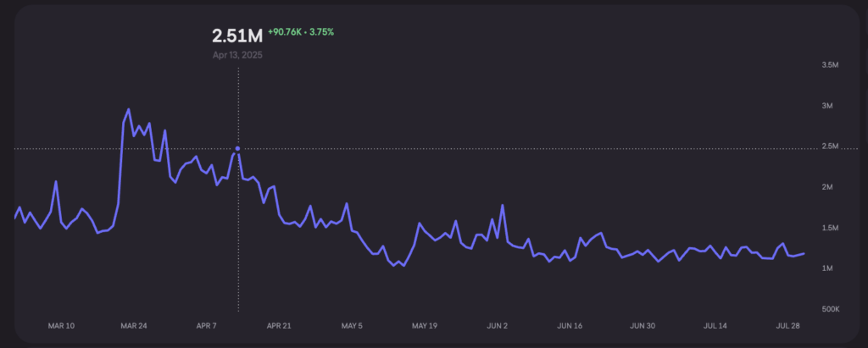Screen dimensions: 868x348
Task: Click the Apr 13, 2025 date label
Action: click(x=237, y=55)
